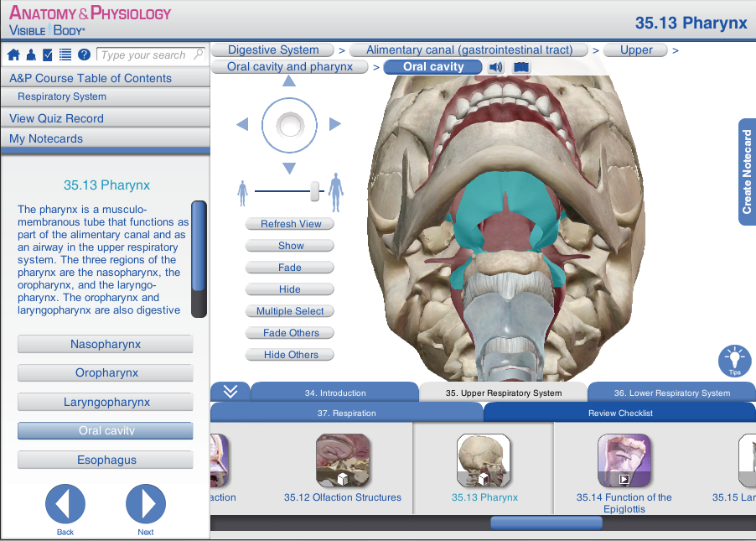
Task: Click the Home icon in the sidebar toolbar
Action: pyautogui.click(x=13, y=55)
